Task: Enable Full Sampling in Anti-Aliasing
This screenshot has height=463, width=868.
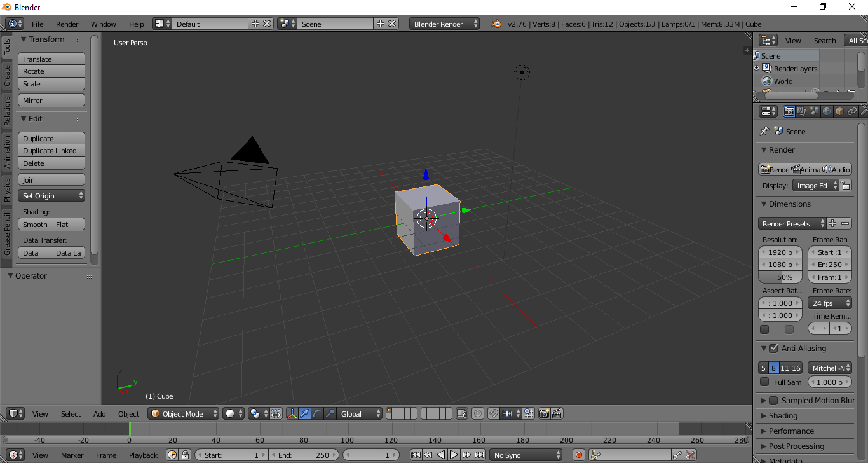Action: (763, 382)
